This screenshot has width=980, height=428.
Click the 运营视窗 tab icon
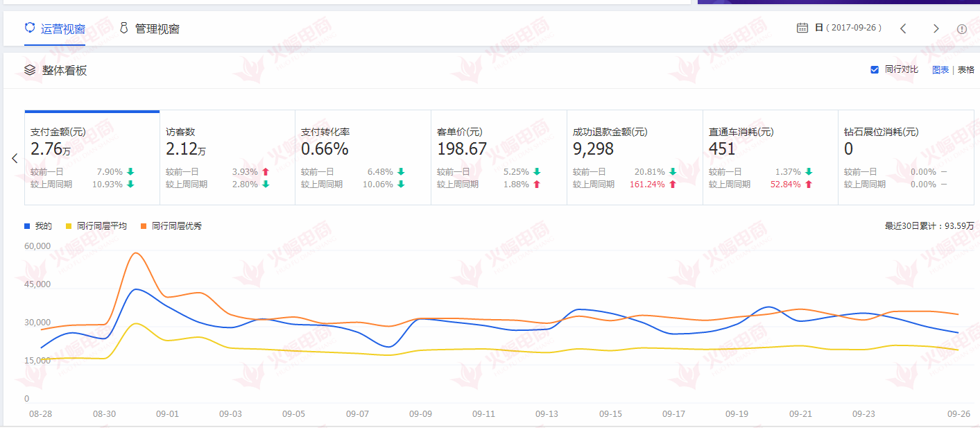[30, 28]
